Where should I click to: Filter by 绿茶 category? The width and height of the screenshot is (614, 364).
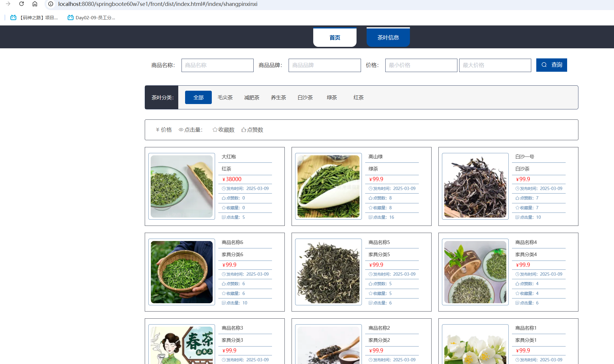(x=332, y=98)
